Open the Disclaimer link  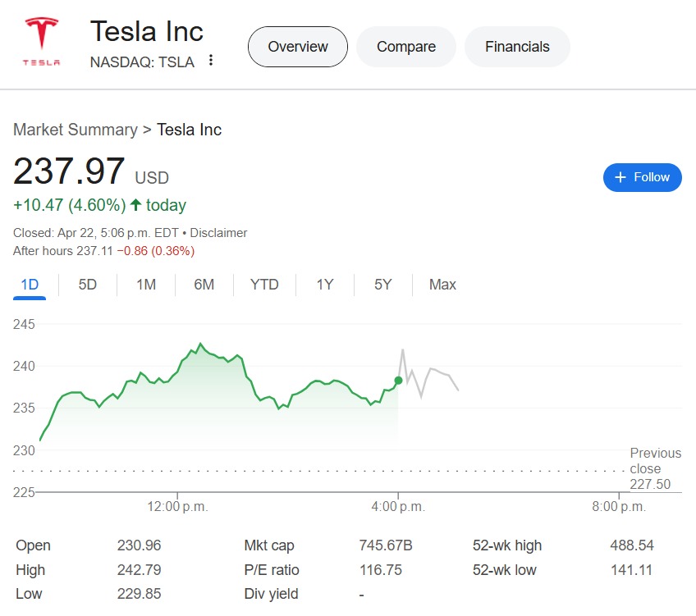click(217, 233)
